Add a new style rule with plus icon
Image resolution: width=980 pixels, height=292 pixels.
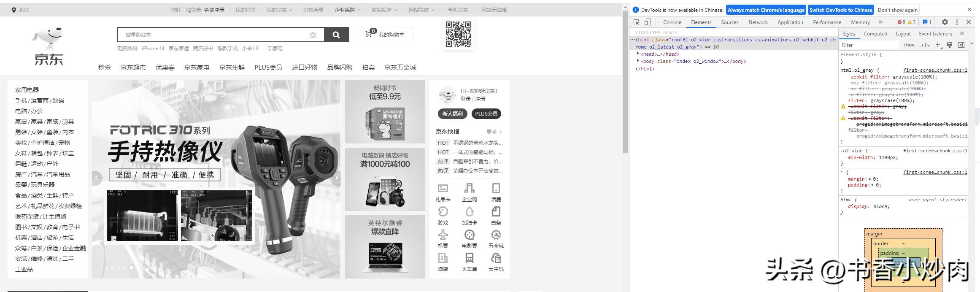(937, 45)
